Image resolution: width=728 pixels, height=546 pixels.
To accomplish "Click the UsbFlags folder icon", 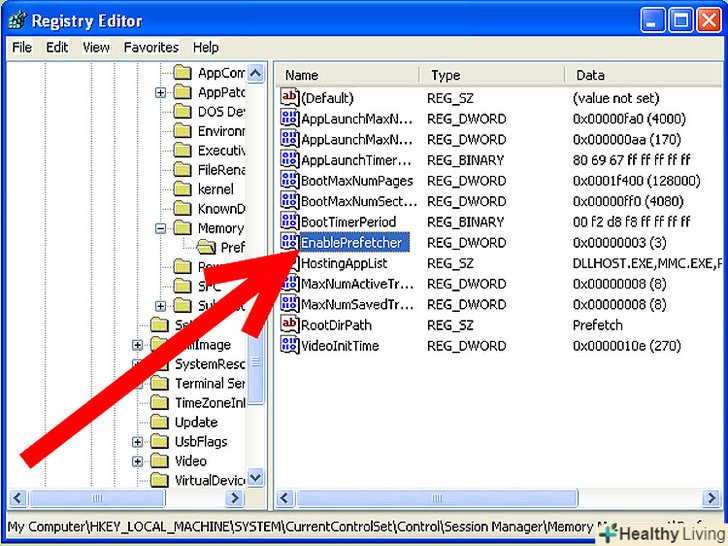I will coord(159,442).
